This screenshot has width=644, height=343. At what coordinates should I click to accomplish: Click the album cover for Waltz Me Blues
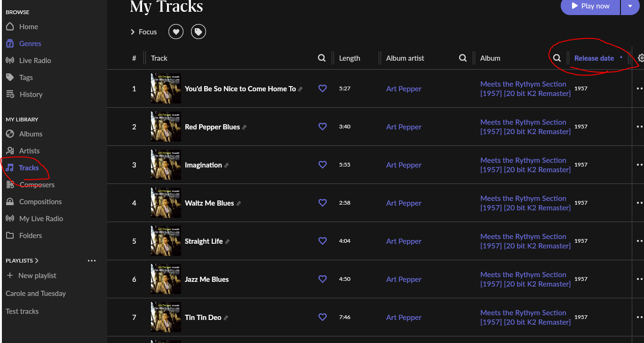pyautogui.click(x=166, y=203)
